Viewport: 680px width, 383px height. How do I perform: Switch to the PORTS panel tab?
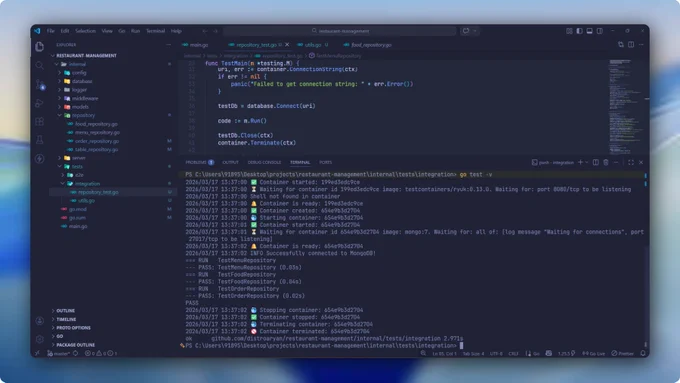(325, 162)
